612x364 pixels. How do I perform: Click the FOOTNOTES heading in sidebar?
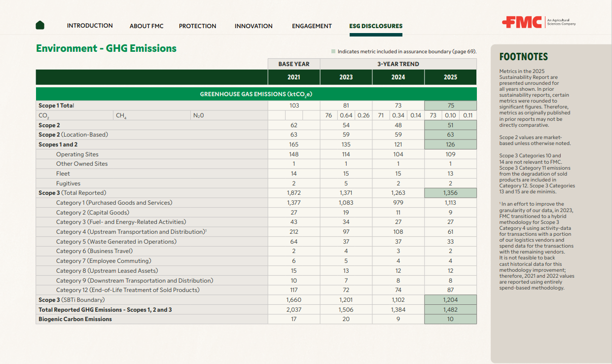pos(524,57)
